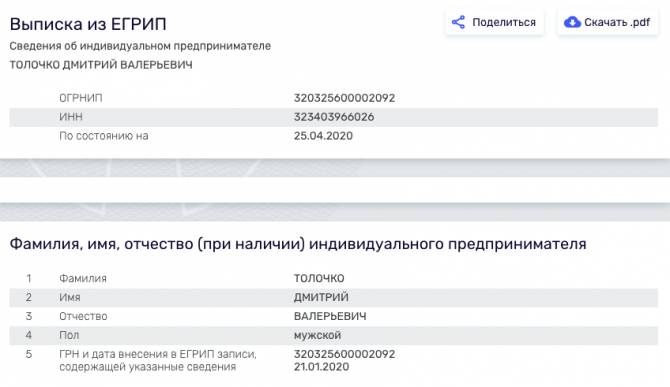Click the По состоянию на label
The image size is (670, 387).
(x=104, y=136)
